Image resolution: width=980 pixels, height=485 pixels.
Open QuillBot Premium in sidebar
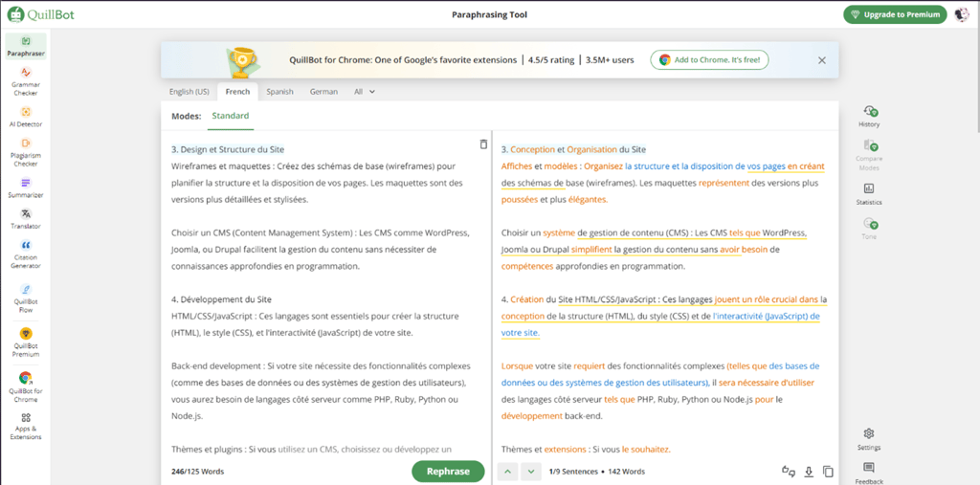[26, 342]
